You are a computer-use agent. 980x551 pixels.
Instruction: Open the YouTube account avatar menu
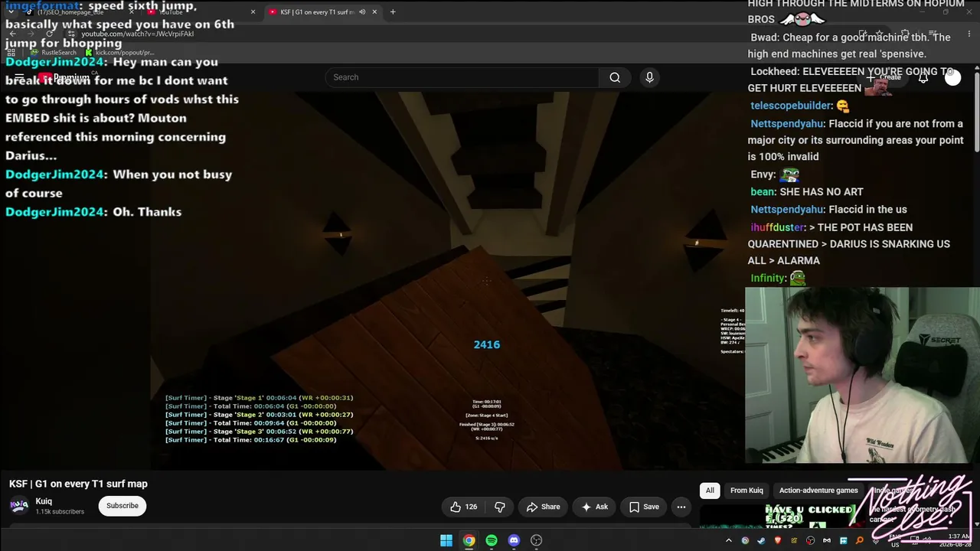pos(952,77)
